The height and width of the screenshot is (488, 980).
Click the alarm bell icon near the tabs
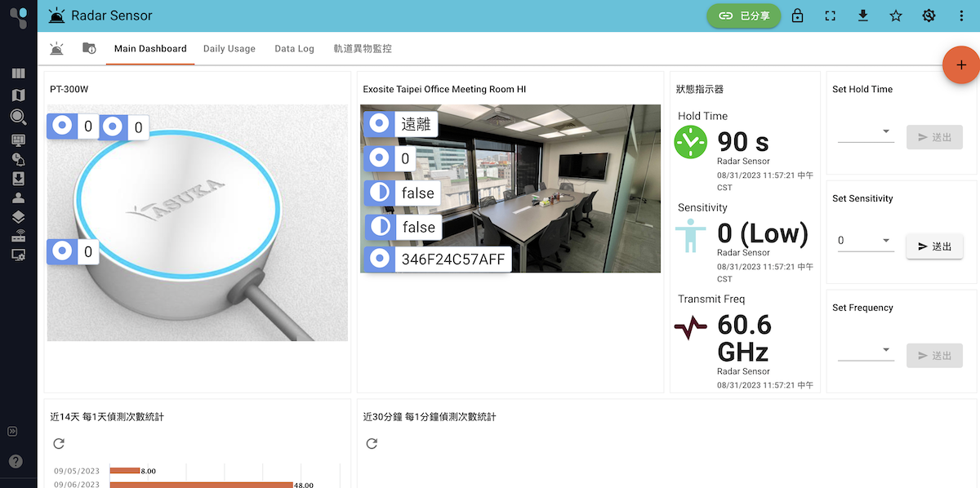56,48
